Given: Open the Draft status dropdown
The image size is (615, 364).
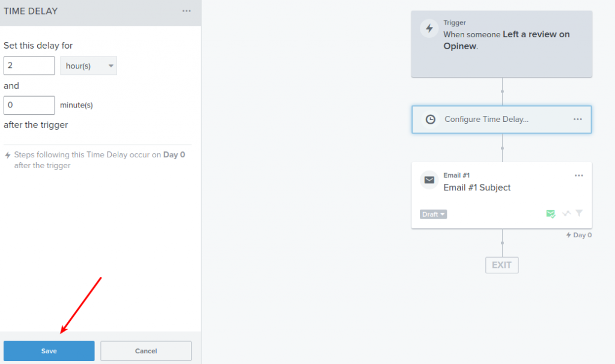Looking at the screenshot, I should (433, 214).
